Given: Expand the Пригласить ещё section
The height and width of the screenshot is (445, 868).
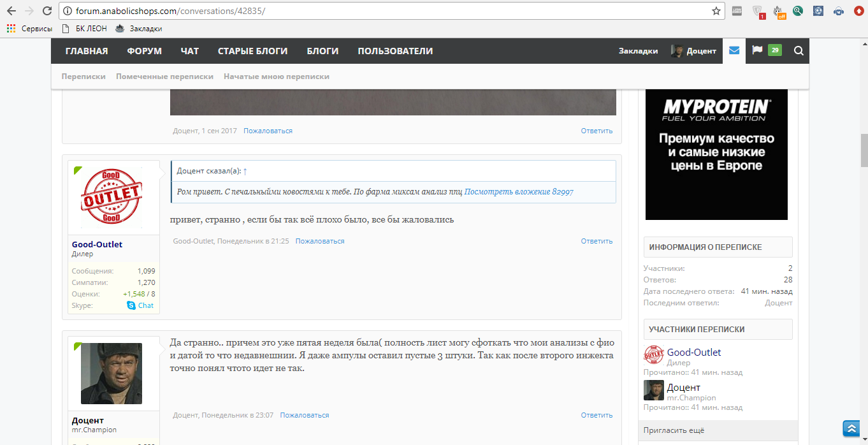Looking at the screenshot, I should 674,430.
